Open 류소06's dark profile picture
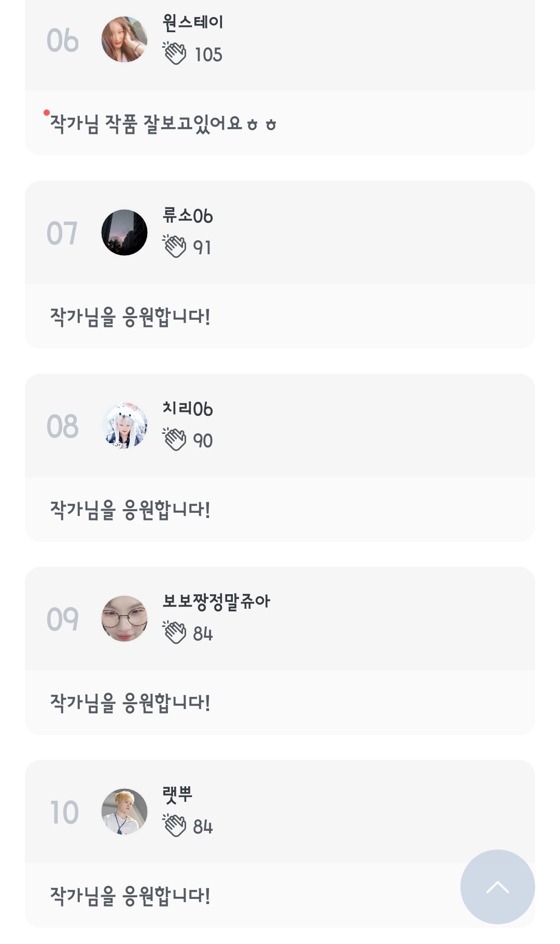The image size is (560, 944). click(x=124, y=232)
